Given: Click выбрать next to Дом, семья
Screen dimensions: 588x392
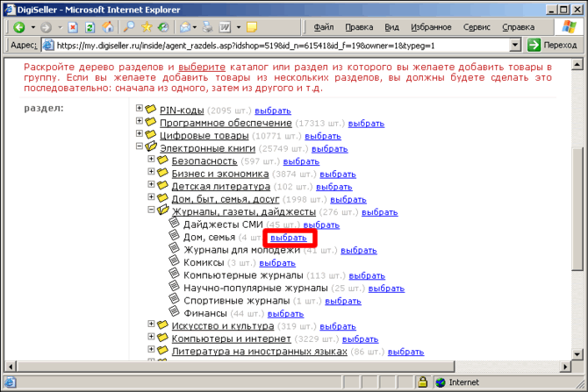Looking at the screenshot, I should coord(289,238).
